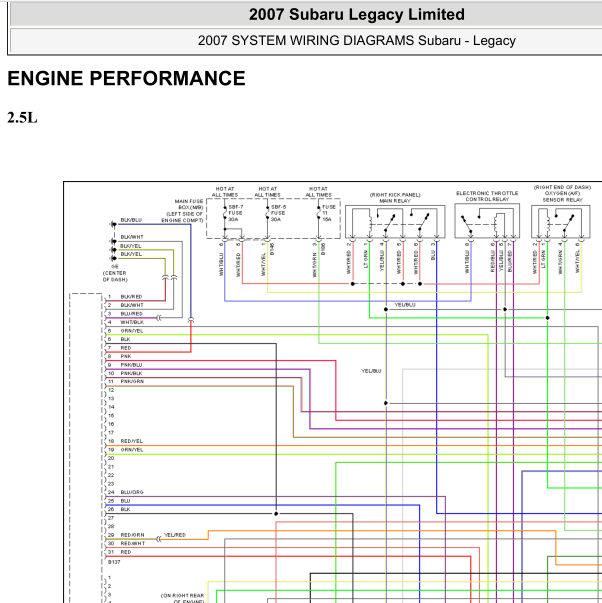Click pin 25 'BLU' wire label
Image resolution: width=602 pixels, height=603 pixels.
(x=125, y=501)
